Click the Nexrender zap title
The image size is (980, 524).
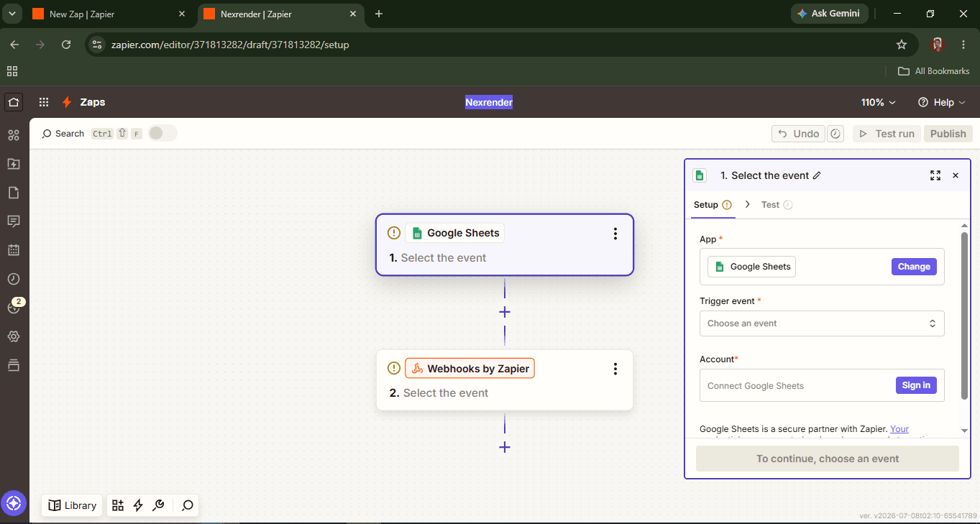[489, 102]
